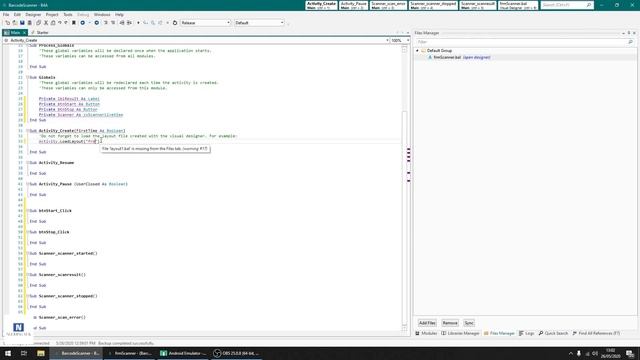Screen dimensions: 640x360
Task: Open the Help menu
Action: 119,15
